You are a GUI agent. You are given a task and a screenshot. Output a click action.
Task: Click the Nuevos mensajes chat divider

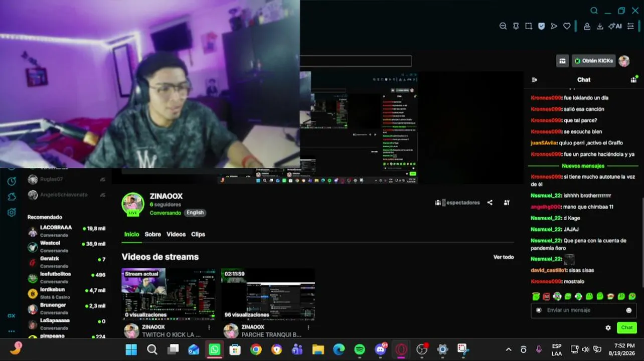pyautogui.click(x=583, y=165)
